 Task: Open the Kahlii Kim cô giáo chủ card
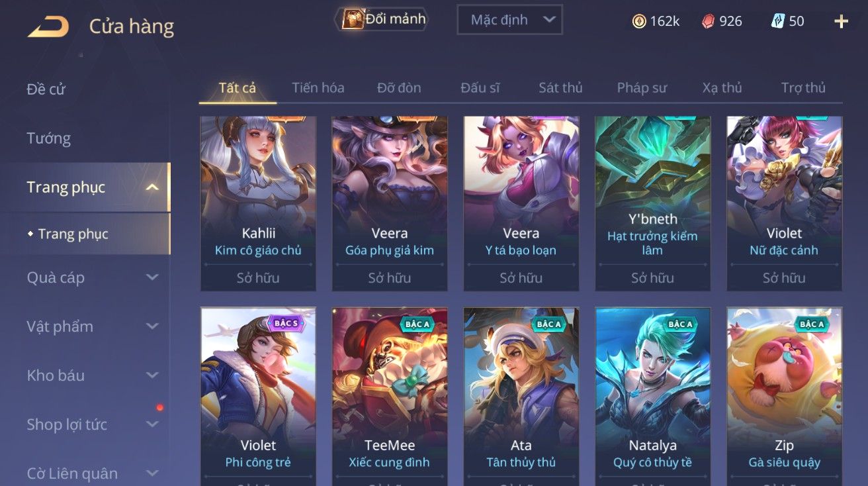[x=258, y=203]
